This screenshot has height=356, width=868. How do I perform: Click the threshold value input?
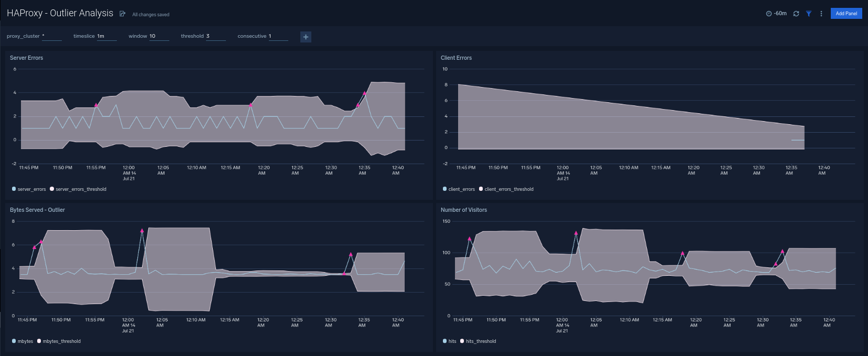click(215, 36)
